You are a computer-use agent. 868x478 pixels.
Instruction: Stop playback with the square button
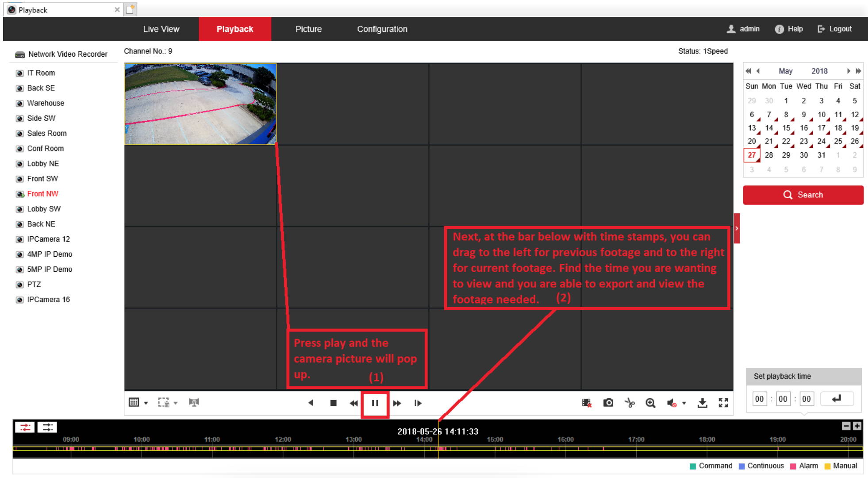coord(334,403)
